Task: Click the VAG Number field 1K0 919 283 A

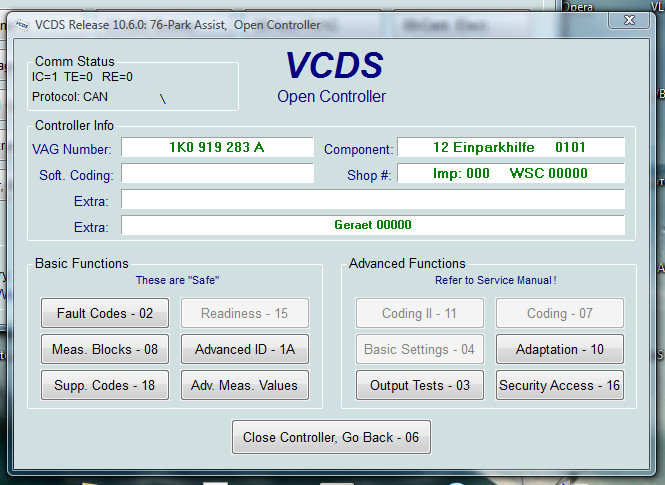Action: point(217,147)
